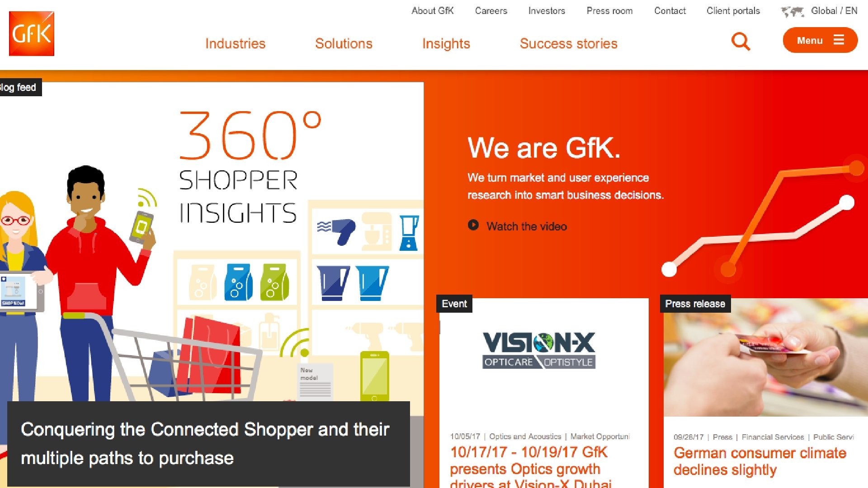Expand the Insights navigation menu

(446, 44)
